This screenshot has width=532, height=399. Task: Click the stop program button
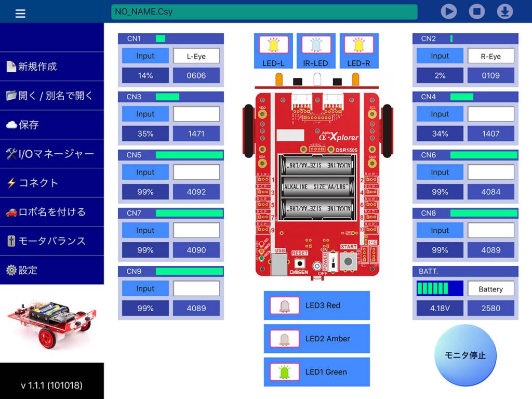477,11
